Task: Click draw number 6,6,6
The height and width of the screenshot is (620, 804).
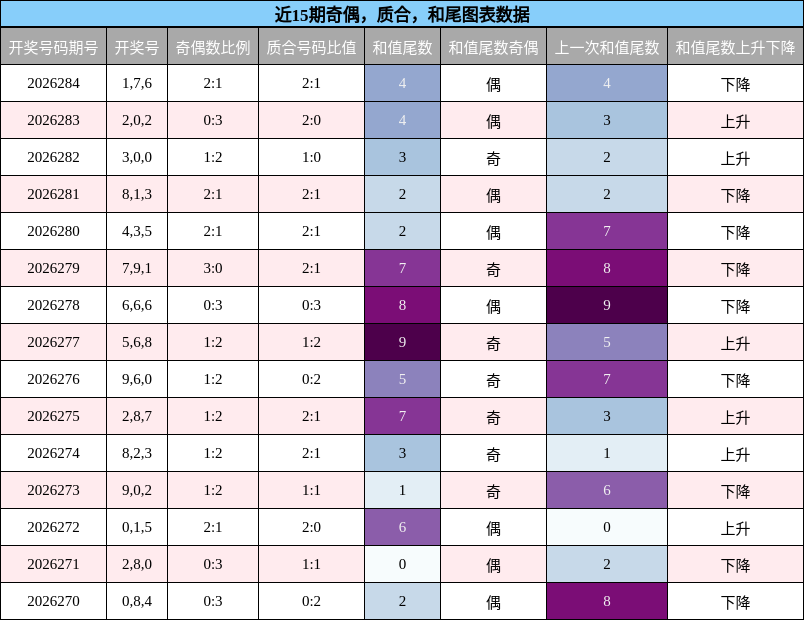Action: 137,305
